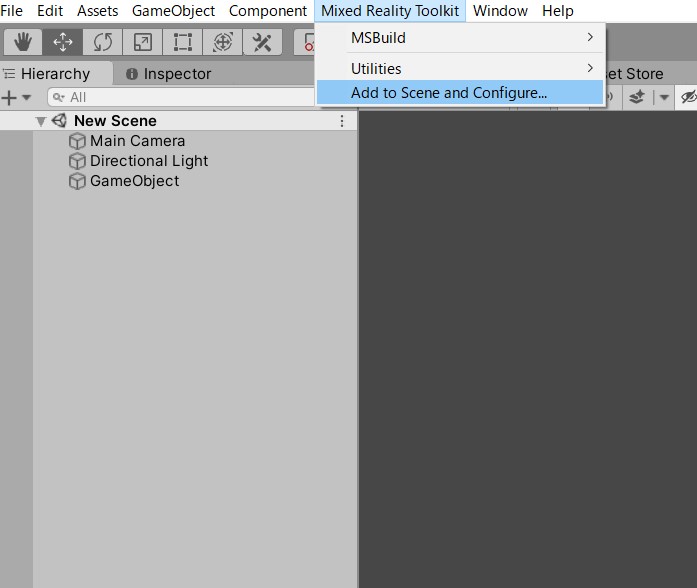Click the Unity scene icon beside New Scene

click(x=60, y=120)
